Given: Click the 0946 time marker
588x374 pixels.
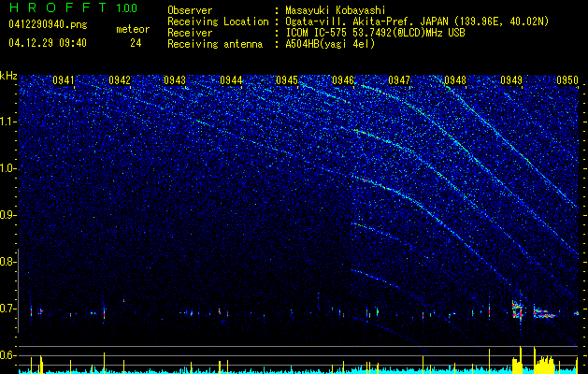Looking at the screenshot, I should click(343, 80).
